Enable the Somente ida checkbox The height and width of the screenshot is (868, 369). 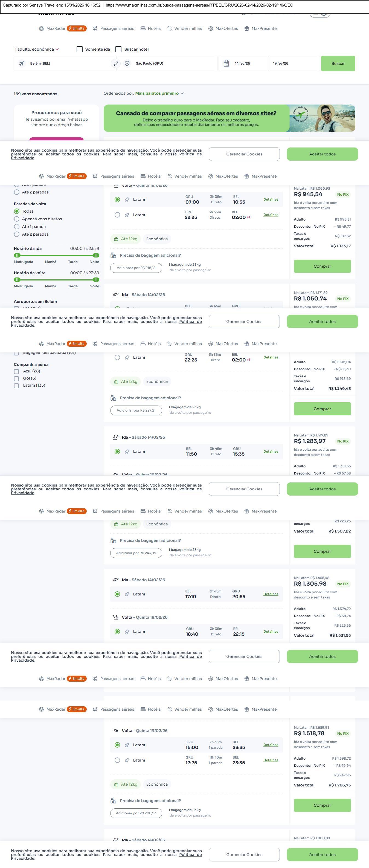pos(80,49)
